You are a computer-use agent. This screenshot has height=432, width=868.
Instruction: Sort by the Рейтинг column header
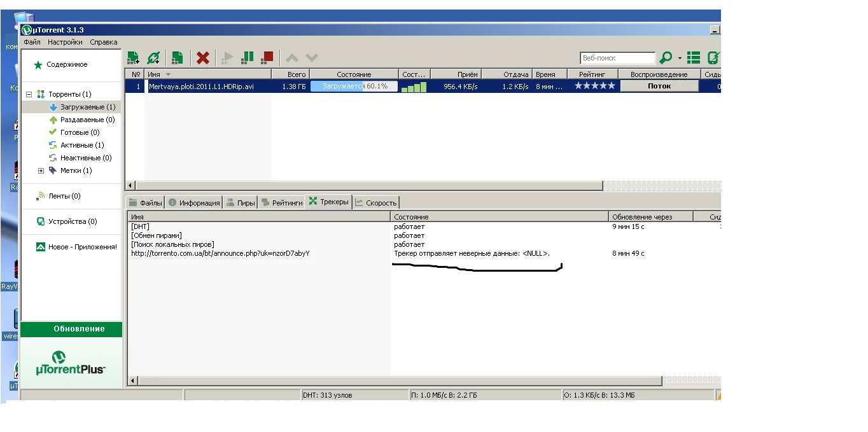click(592, 74)
